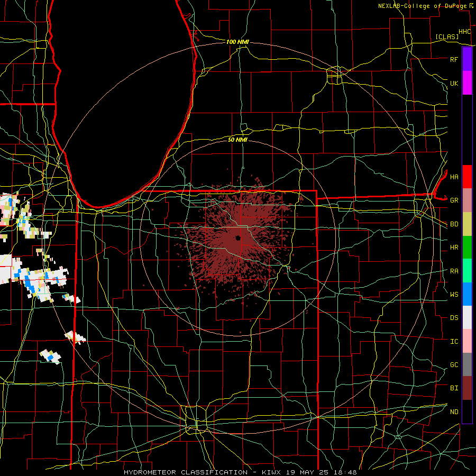Image resolution: width=476 pixels, height=476 pixels.
Task: Click the HR legend label
Action: (454, 248)
